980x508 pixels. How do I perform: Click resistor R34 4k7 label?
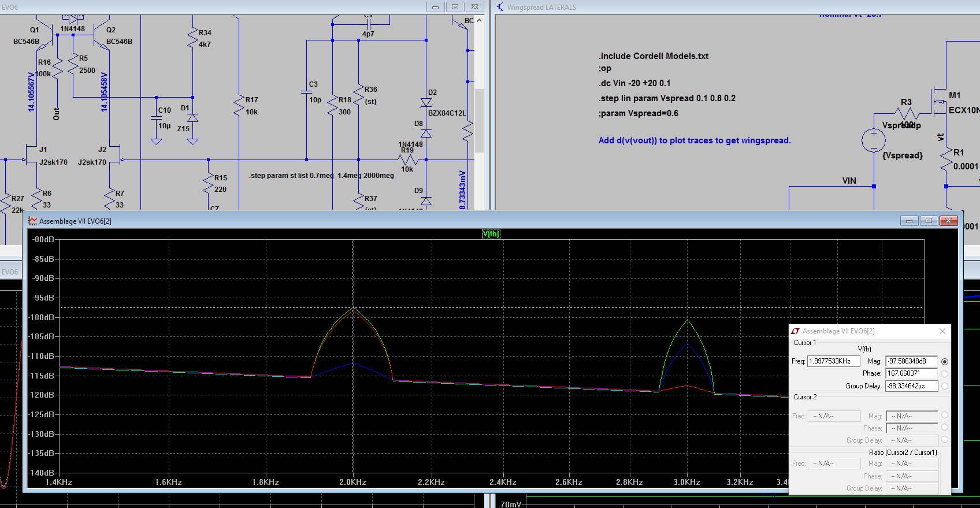coord(205,39)
